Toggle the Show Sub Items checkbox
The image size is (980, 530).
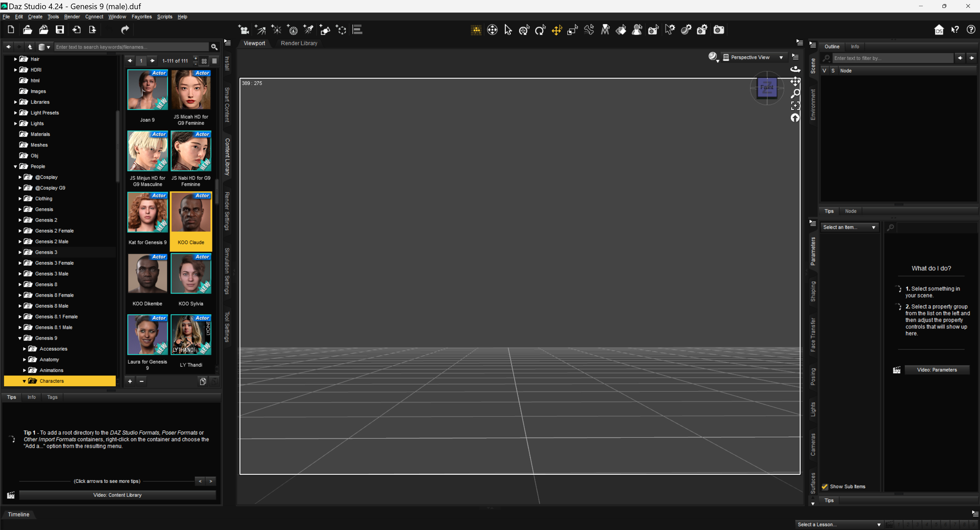[825, 487]
